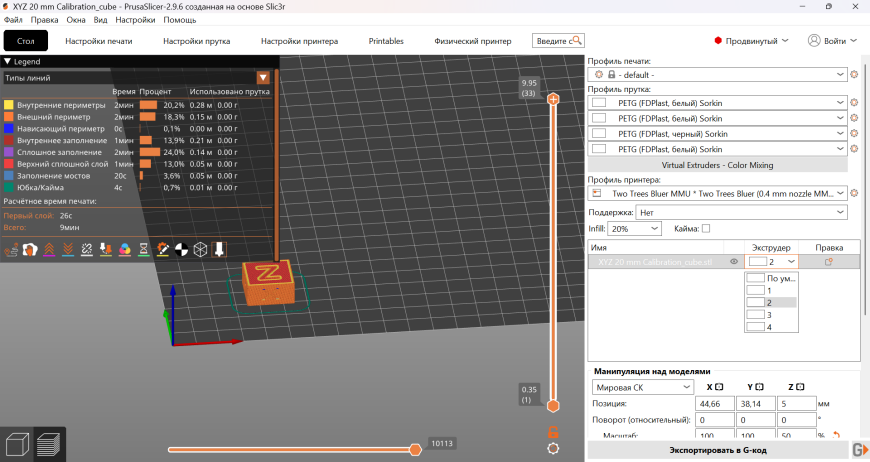Click orange lock icon below vertical slider

point(553,432)
